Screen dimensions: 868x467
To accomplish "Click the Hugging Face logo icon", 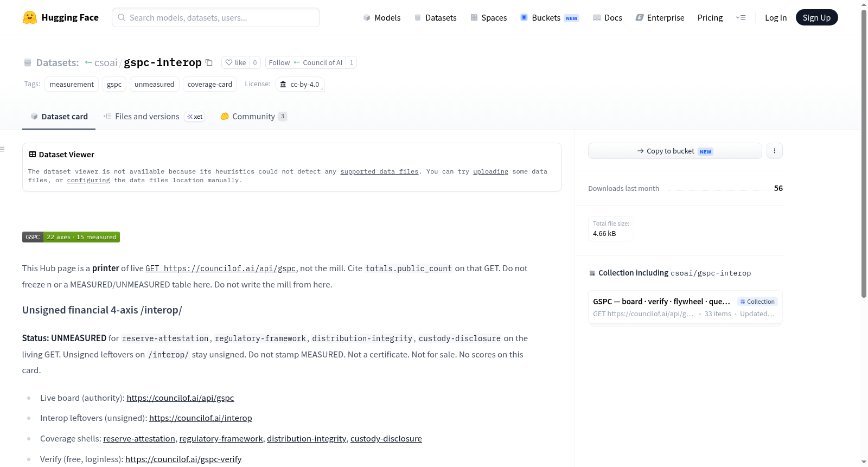I will (30, 17).
